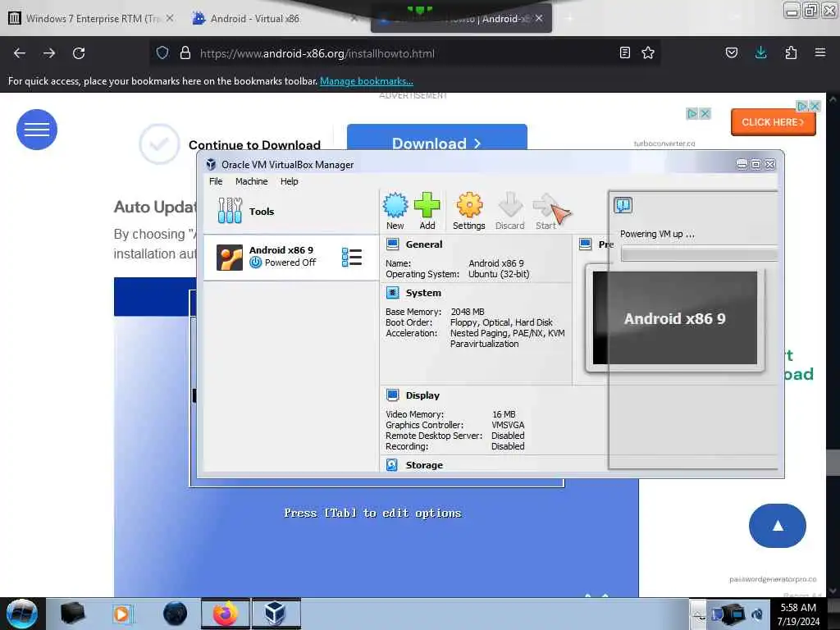Click the address bar URL field
Viewport: 840px width, 630px height.
[404, 53]
